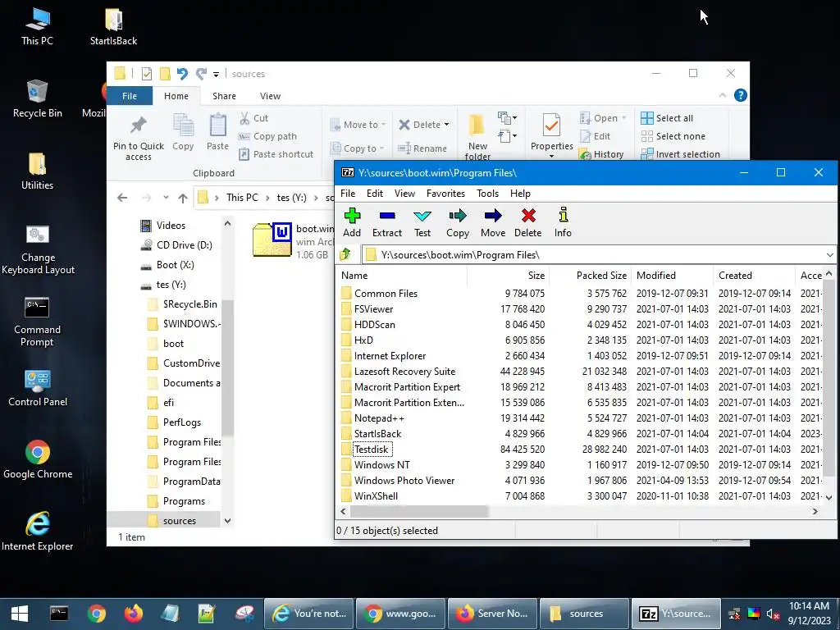Select the WinXShell folder row
Viewport: 840px width, 630px height.
click(x=581, y=496)
